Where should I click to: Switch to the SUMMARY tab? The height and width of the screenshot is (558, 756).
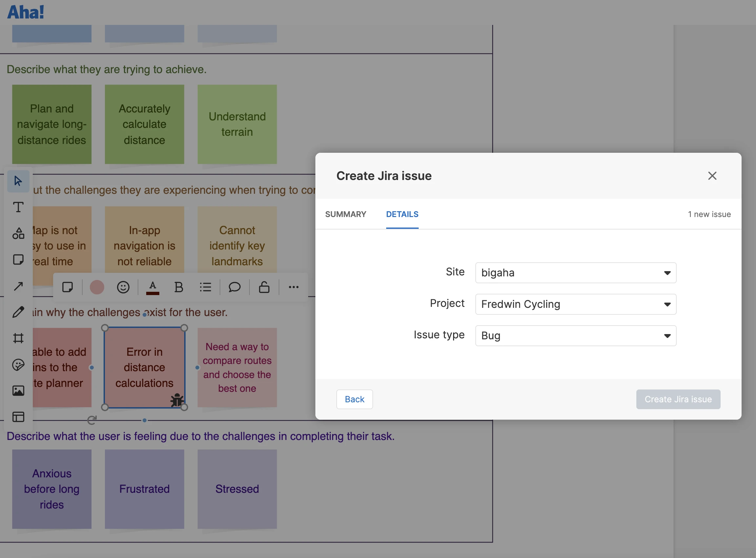coord(345,214)
